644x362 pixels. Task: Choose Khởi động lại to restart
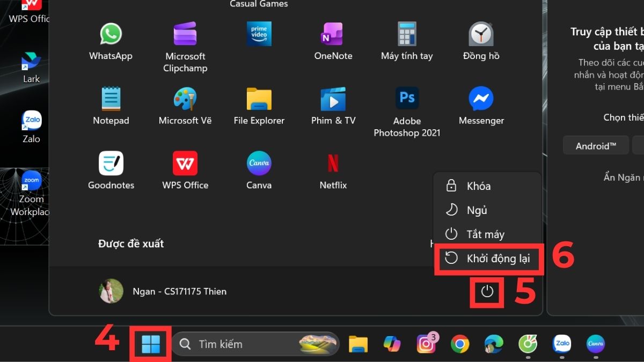(487, 258)
